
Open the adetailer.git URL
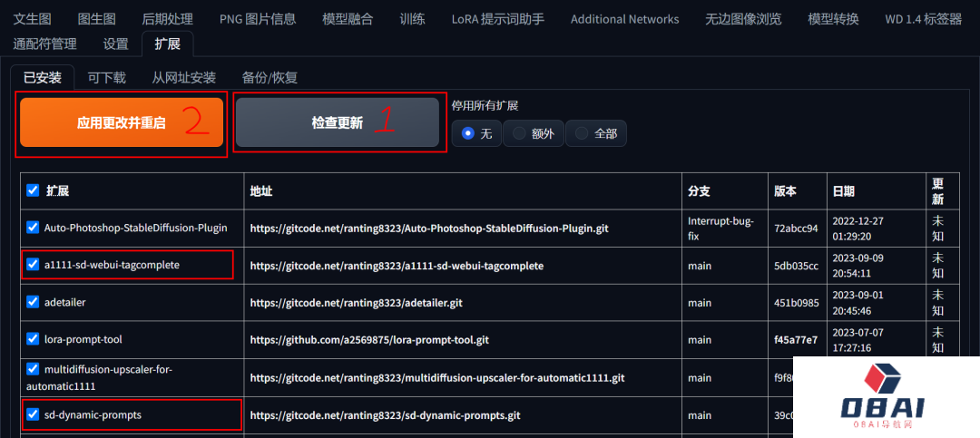357,303
